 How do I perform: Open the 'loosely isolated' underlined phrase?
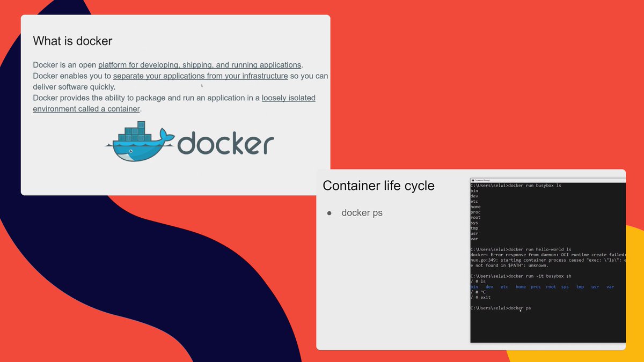(x=288, y=98)
